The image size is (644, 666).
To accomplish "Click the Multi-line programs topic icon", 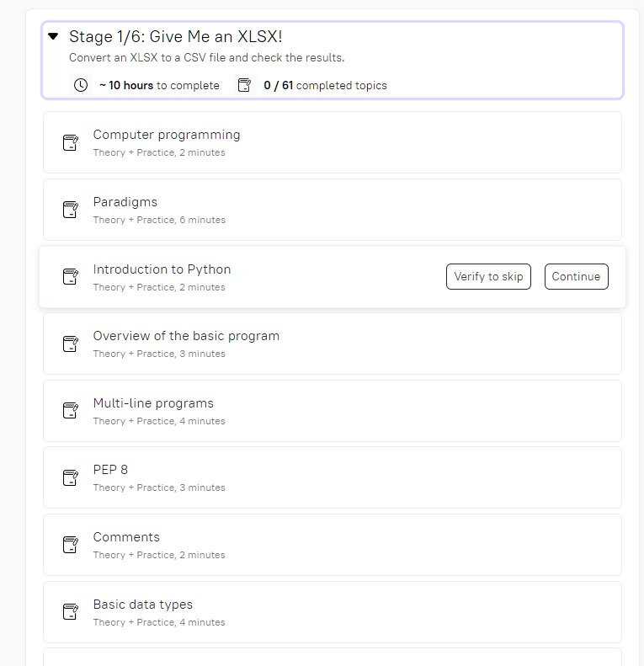I will (x=71, y=411).
